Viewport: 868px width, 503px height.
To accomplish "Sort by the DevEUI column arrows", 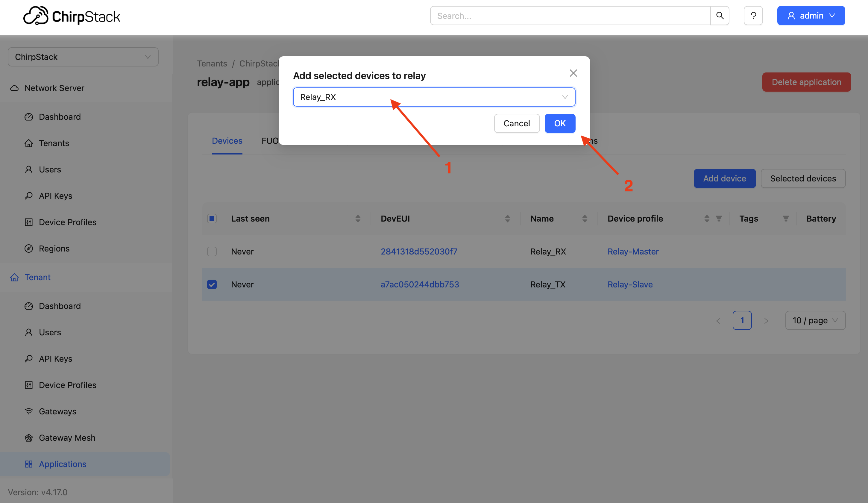I will pyautogui.click(x=507, y=219).
